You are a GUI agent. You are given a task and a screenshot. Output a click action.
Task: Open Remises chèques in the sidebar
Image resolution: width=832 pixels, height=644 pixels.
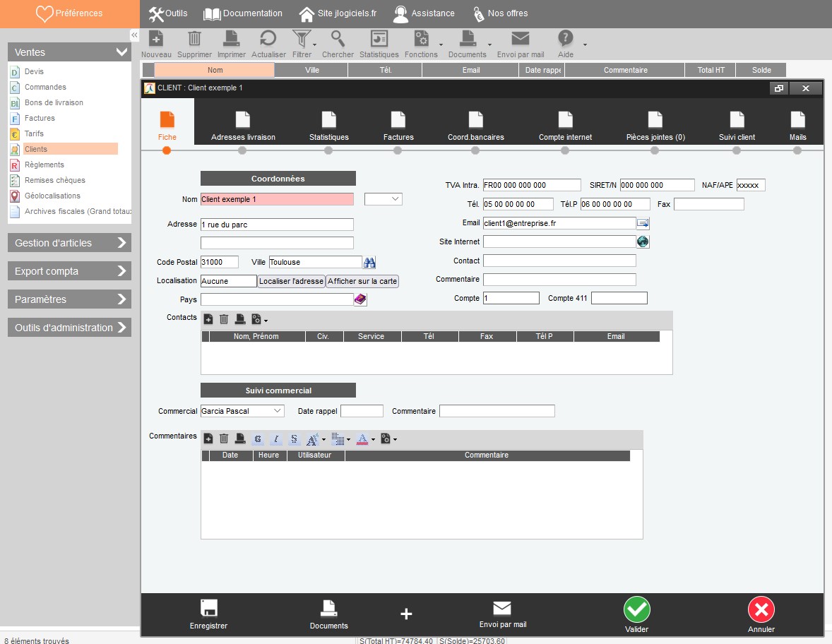point(54,180)
